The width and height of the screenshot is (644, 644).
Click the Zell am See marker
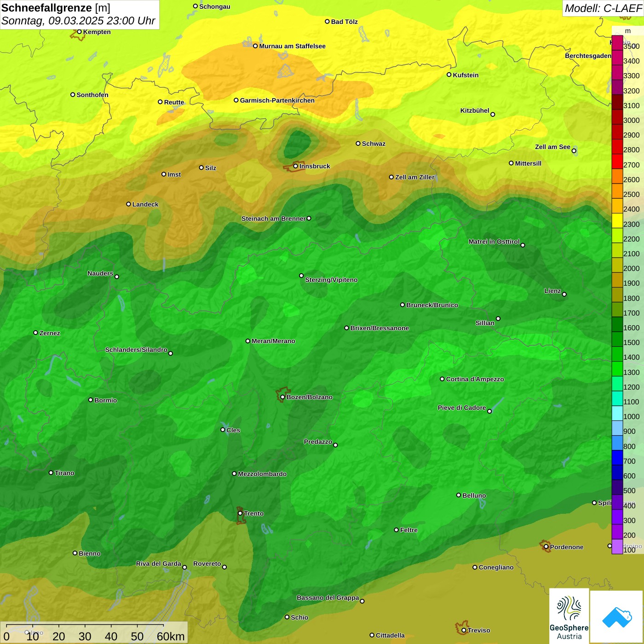pos(574,151)
